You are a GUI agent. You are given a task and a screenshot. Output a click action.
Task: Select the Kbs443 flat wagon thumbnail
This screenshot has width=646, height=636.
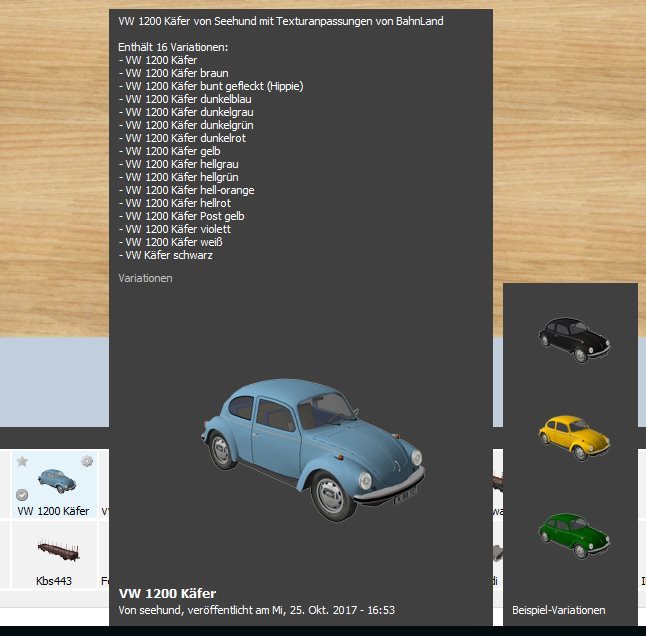(x=58, y=550)
